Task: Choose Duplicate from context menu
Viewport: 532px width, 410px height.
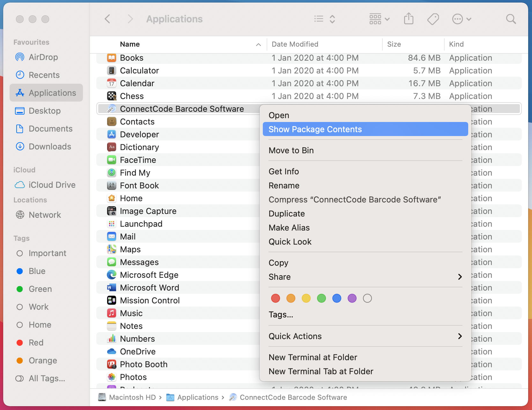Action: pos(365,214)
